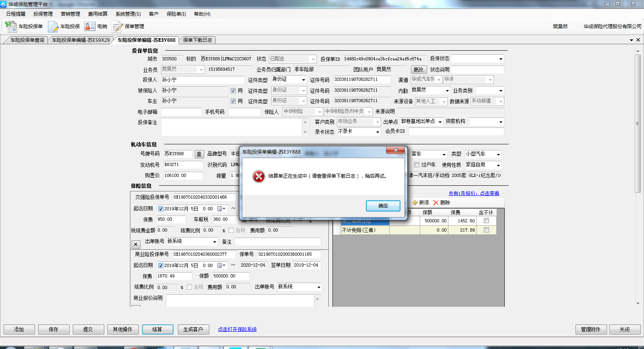Viewport: 644px width, 349px height.
Task: Click the 新添 plus icon
Action: click(415, 203)
